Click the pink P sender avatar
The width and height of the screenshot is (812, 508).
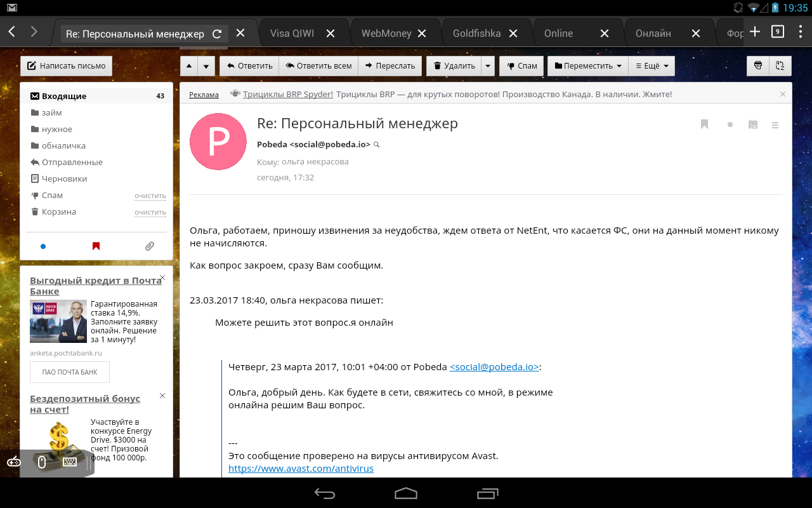(x=218, y=142)
